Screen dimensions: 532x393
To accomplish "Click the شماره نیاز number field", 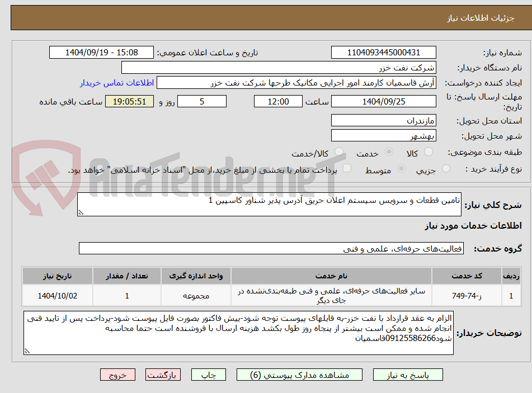I will [384, 52].
